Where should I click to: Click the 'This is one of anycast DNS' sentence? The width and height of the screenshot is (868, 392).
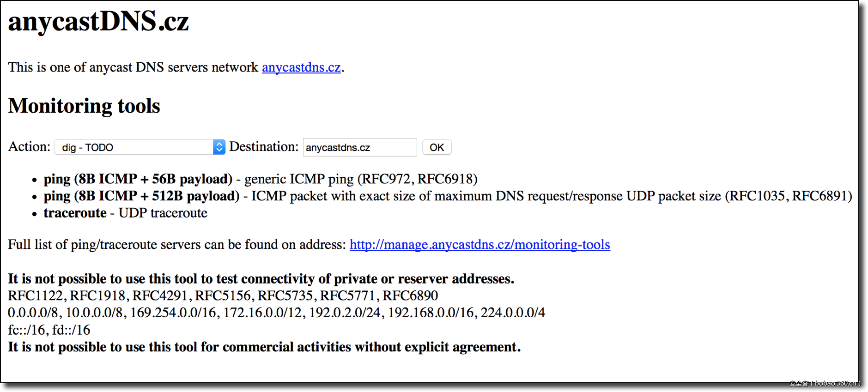[x=133, y=67]
